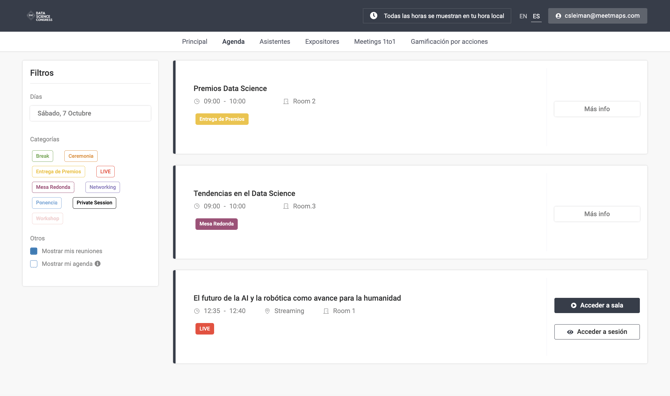The height and width of the screenshot is (396, 670).
Task: Click the local time notice banner
Action: [x=437, y=16]
